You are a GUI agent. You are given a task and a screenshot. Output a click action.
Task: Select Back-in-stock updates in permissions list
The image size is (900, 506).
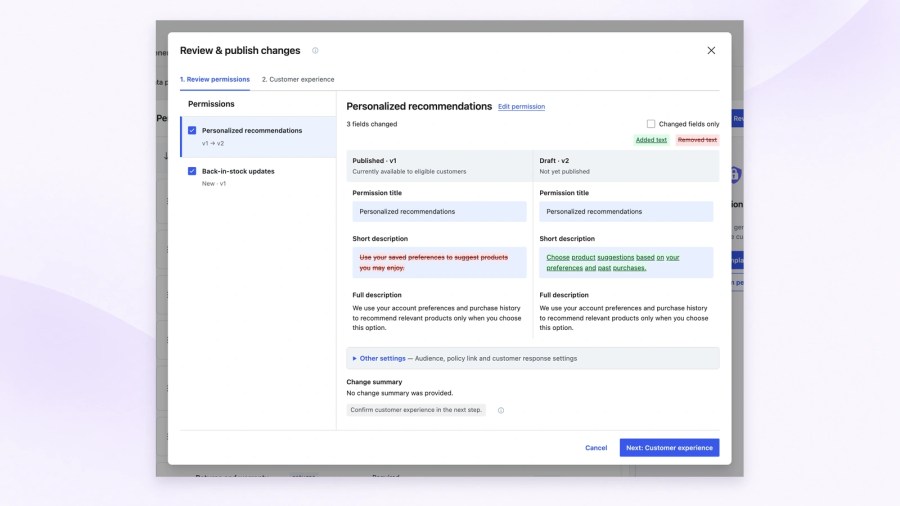tap(258, 177)
